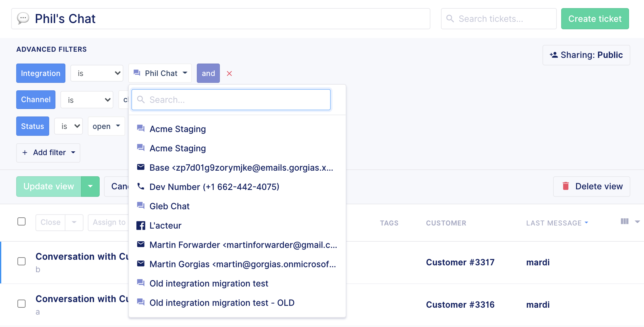Image resolution: width=644 pixels, height=327 pixels.
Task: Click the Integration filter label
Action: pyautogui.click(x=40, y=73)
